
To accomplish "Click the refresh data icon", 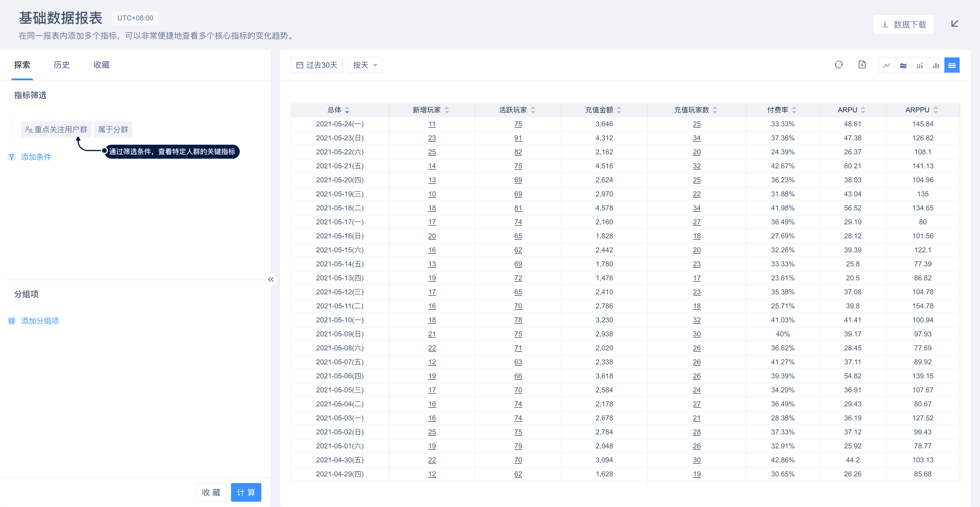I will tap(839, 65).
